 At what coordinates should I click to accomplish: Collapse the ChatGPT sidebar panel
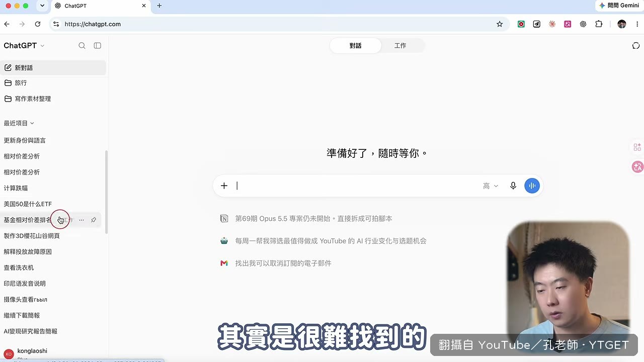[98, 46]
